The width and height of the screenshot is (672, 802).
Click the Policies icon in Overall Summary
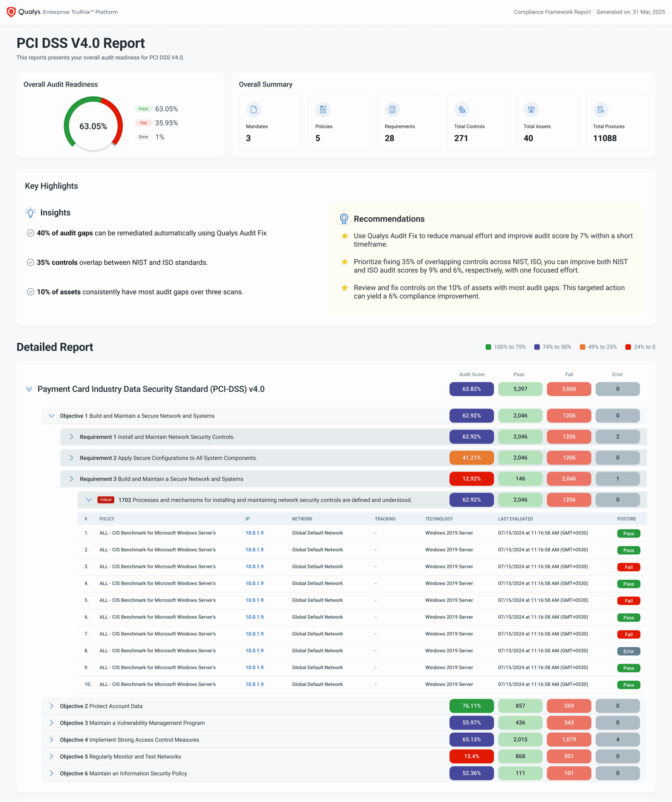pyautogui.click(x=323, y=110)
